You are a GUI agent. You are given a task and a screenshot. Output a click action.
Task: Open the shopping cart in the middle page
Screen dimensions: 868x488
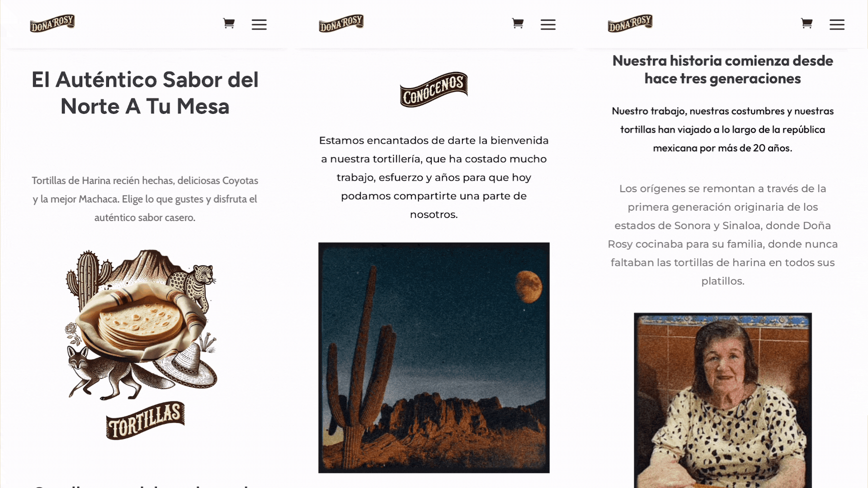518,23
